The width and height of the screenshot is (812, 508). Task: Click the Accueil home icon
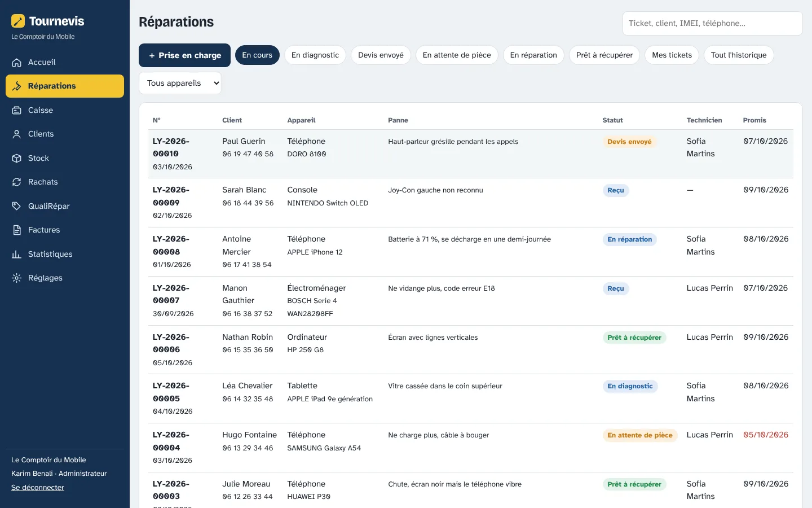click(17, 62)
